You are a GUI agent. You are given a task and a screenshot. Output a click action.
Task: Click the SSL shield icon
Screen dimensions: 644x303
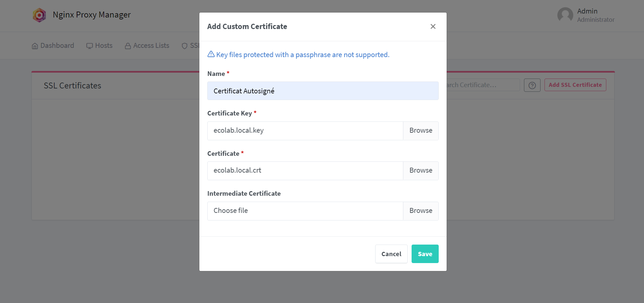pos(184,46)
